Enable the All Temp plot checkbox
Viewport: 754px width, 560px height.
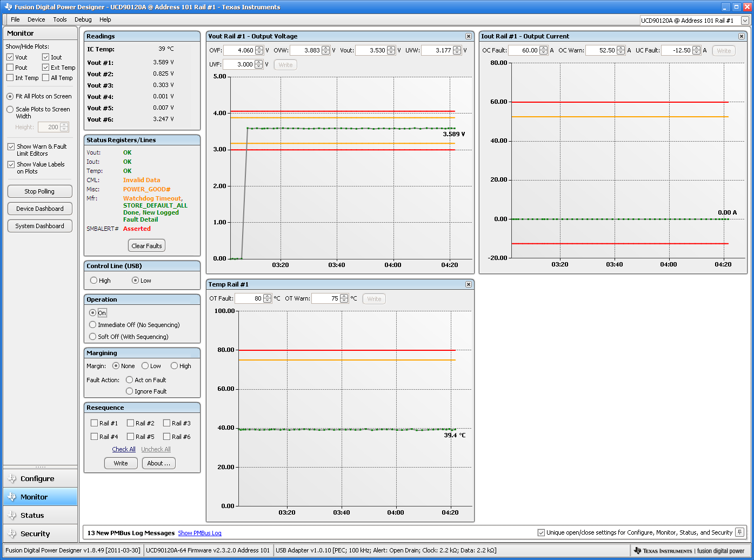pos(45,78)
